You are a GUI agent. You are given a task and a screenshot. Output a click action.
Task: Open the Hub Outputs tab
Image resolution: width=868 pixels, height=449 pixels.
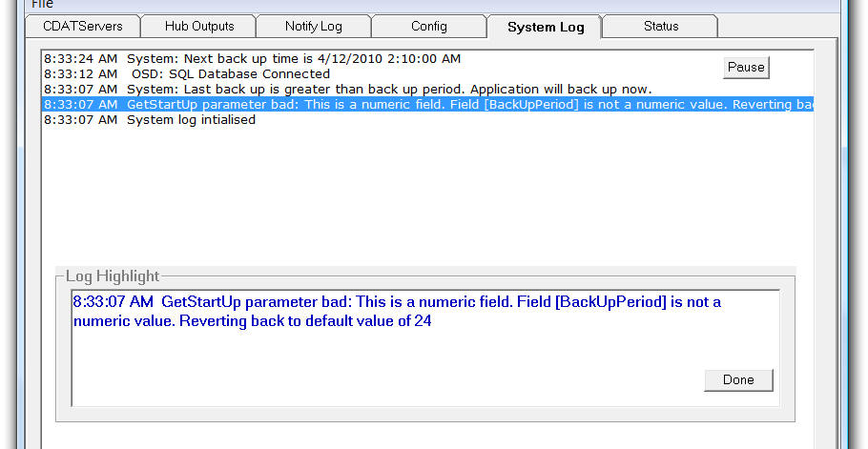tap(199, 27)
